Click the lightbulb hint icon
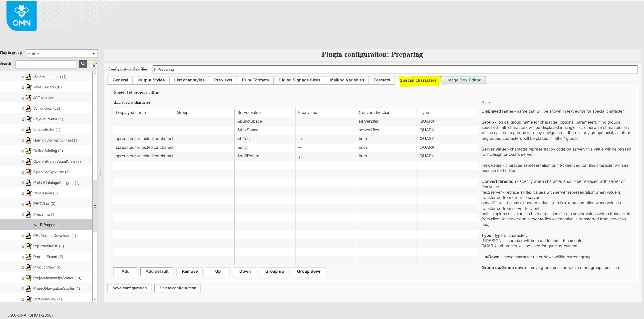 point(94,64)
